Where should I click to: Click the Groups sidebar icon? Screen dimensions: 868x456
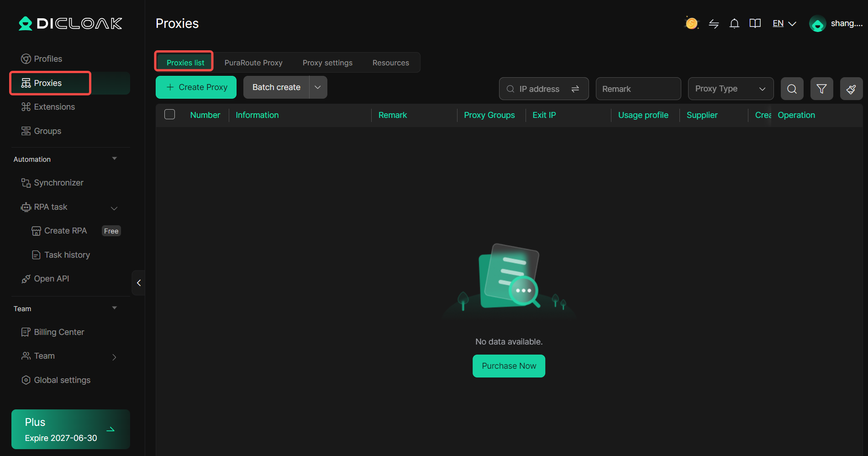26,131
